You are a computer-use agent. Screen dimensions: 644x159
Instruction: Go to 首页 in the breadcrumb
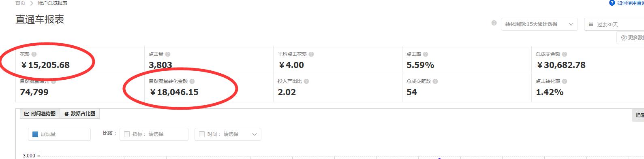click(x=20, y=3)
